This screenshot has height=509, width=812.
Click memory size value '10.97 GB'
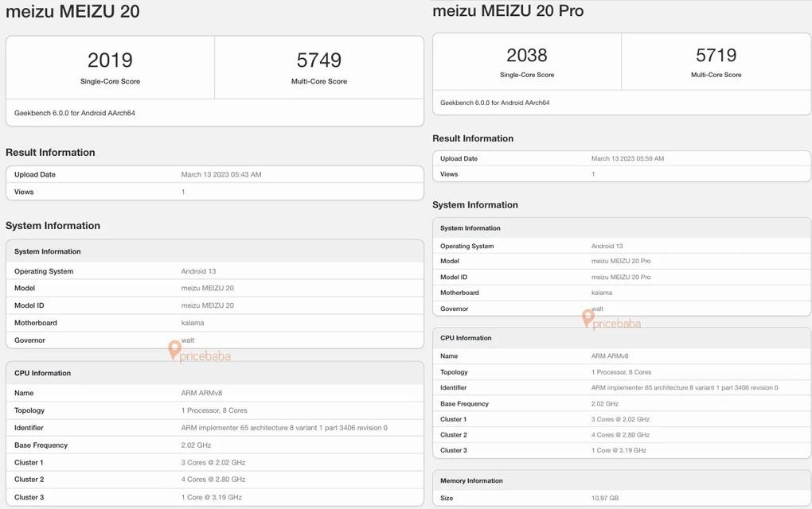tap(604, 498)
